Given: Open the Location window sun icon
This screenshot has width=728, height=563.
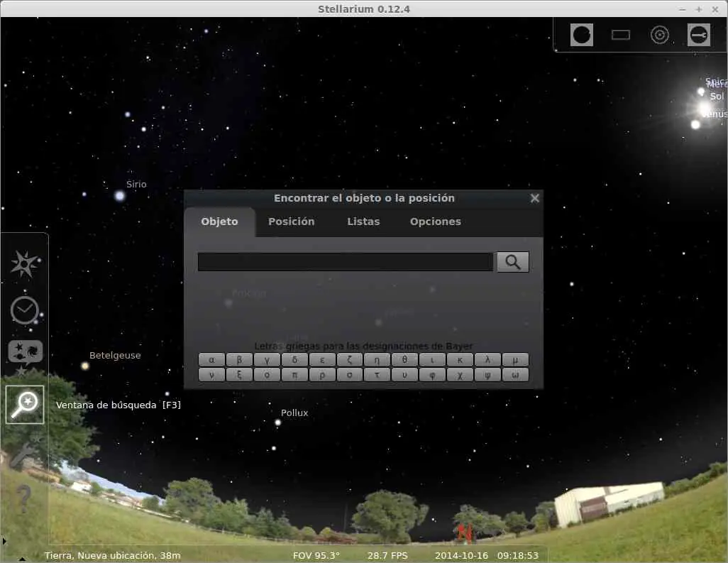Looking at the screenshot, I should pyautogui.click(x=25, y=263).
